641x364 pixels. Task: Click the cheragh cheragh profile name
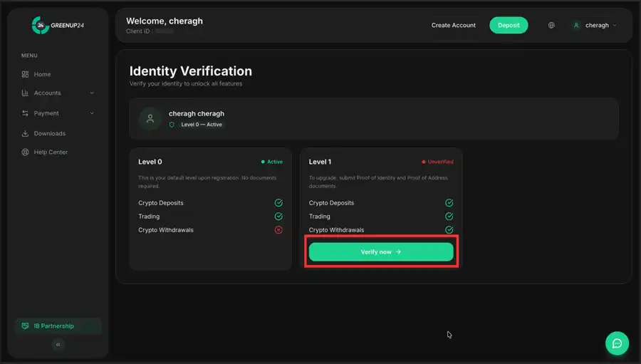click(x=197, y=114)
